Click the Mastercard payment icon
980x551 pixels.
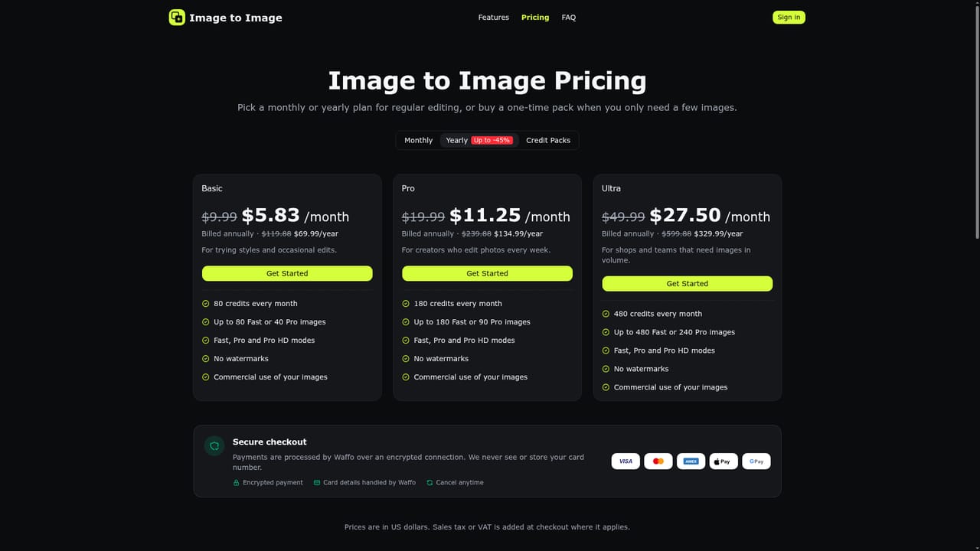click(658, 461)
